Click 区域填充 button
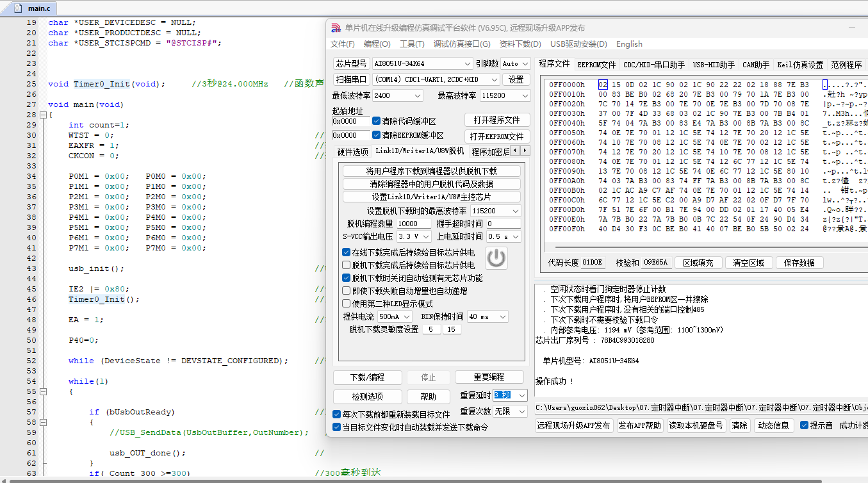The image size is (868, 483). coord(698,263)
